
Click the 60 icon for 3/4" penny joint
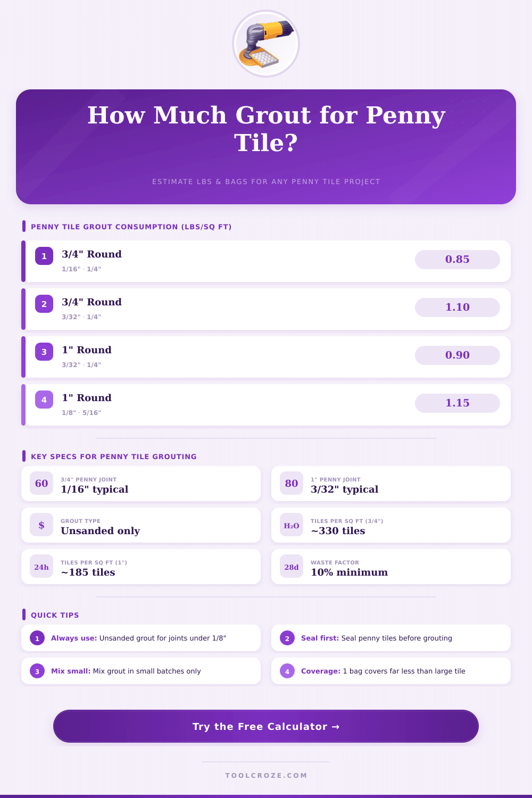pos(41,484)
